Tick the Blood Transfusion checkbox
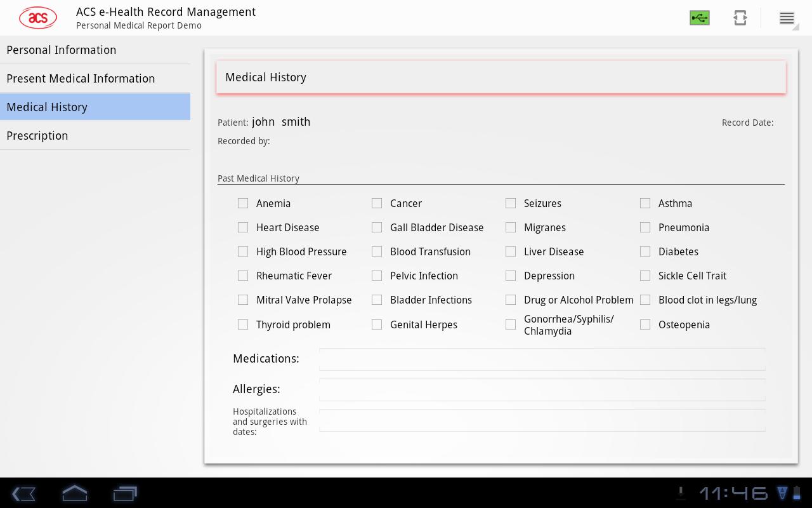The height and width of the screenshot is (508, 812). 377,251
